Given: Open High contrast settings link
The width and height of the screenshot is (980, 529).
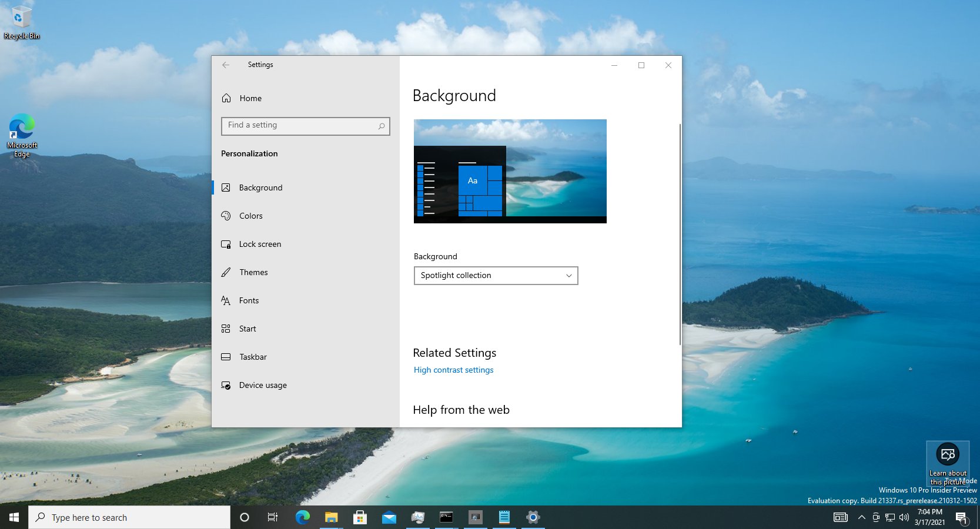Looking at the screenshot, I should point(453,370).
